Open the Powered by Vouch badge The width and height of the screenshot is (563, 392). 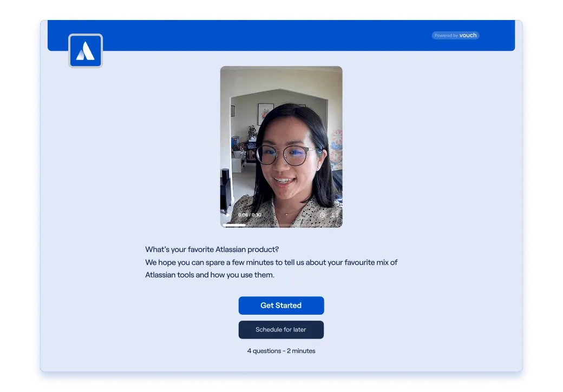[455, 35]
